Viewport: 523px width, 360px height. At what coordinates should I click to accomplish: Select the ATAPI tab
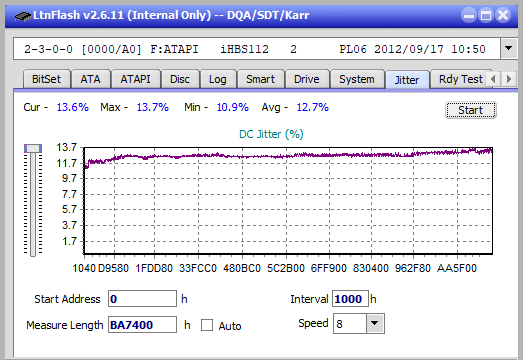tap(135, 79)
